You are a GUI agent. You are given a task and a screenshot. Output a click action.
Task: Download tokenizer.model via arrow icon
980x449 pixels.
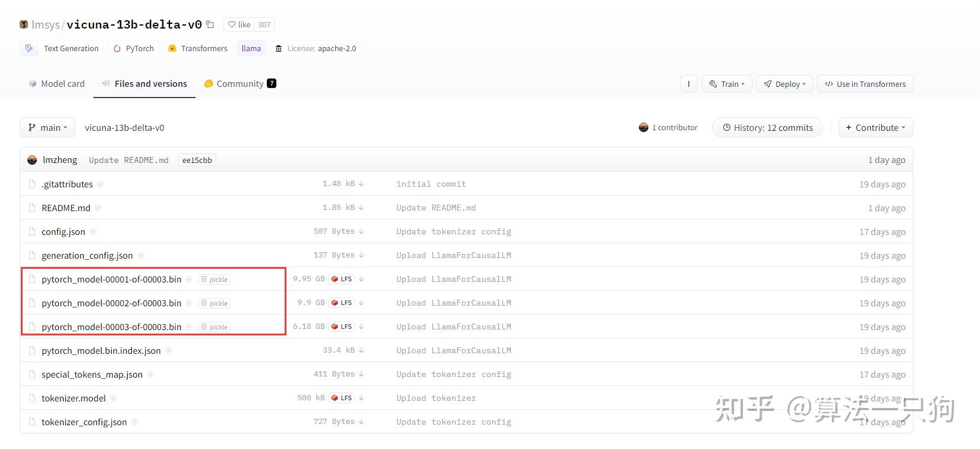tap(361, 398)
